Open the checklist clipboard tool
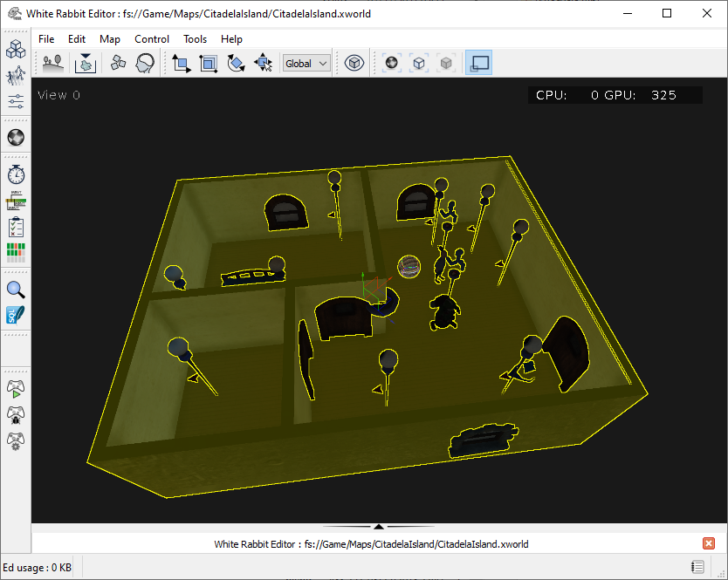 click(16, 228)
